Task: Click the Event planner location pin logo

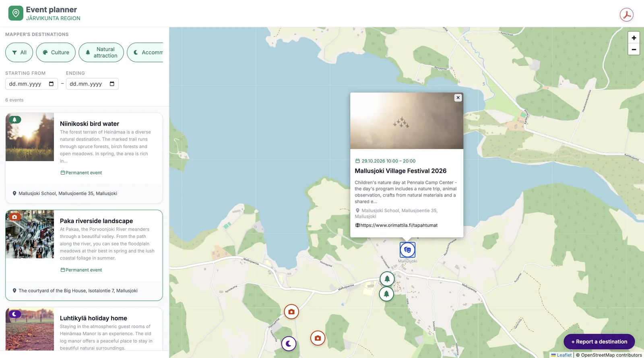Action: click(16, 13)
